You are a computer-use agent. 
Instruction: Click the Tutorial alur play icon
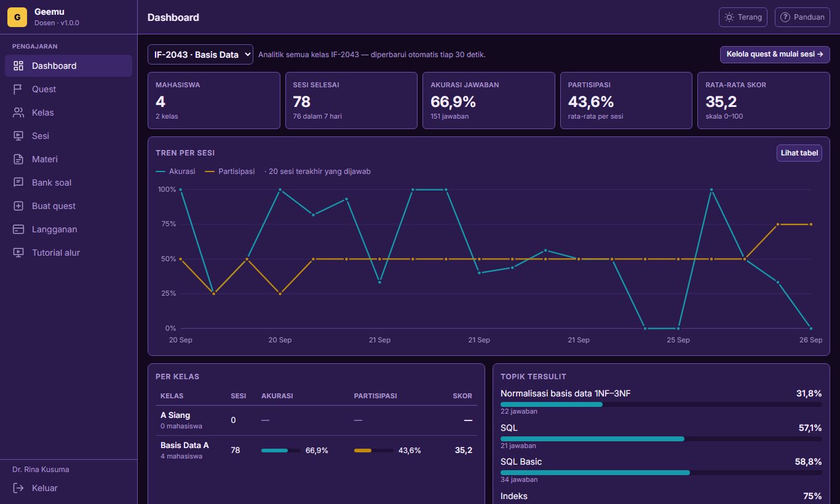(18, 253)
